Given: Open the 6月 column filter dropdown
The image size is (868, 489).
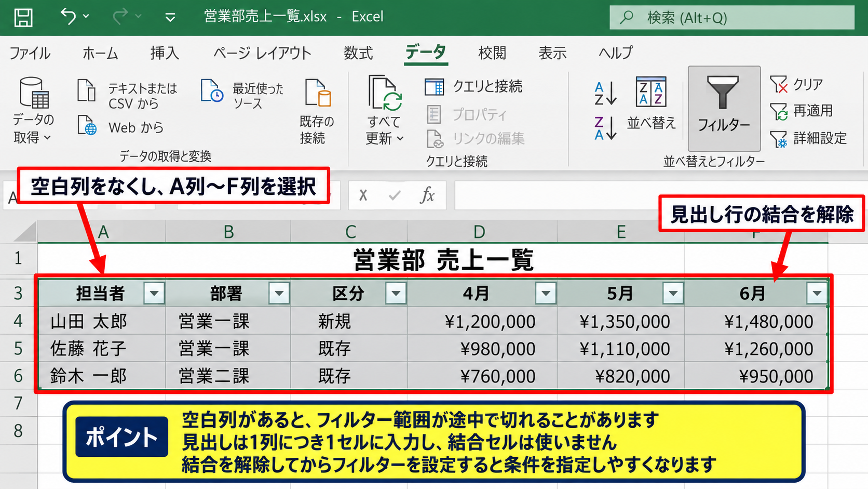Looking at the screenshot, I should pyautogui.click(x=817, y=294).
